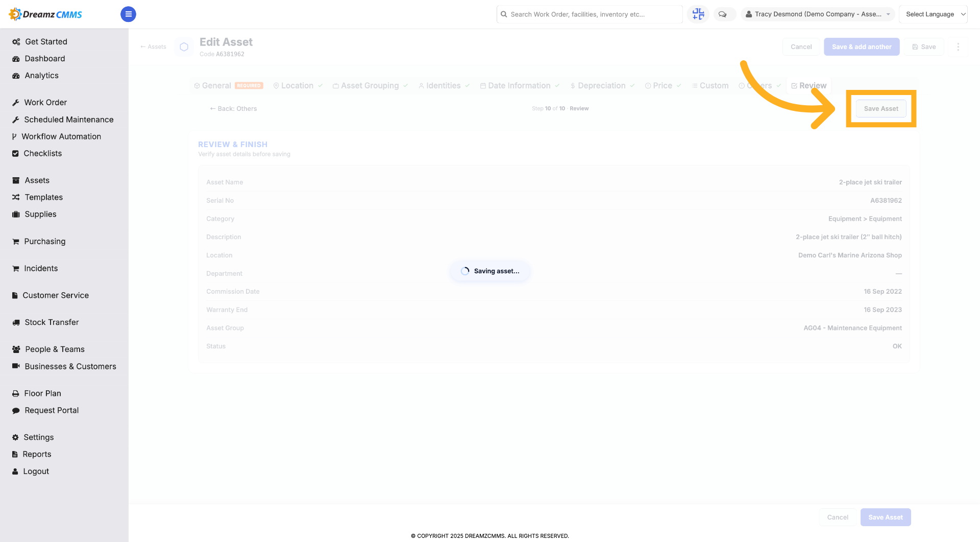Expand the Location step chevron
The width and height of the screenshot is (980, 542).
(320, 86)
